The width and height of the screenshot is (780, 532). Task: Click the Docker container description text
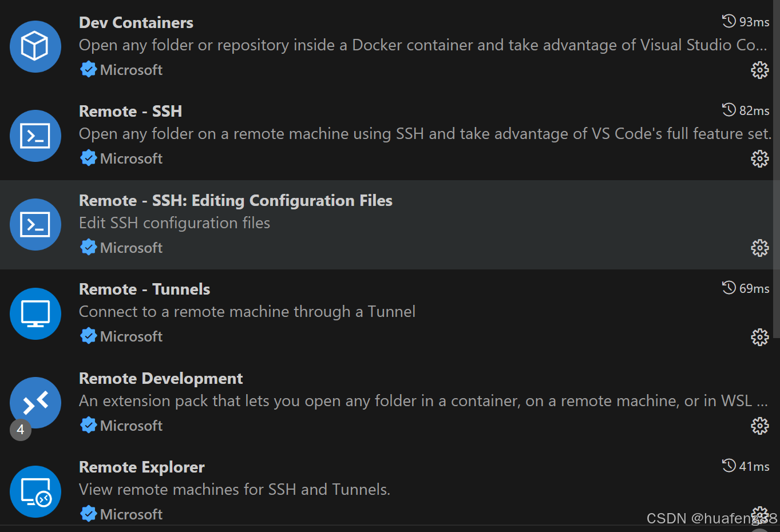[x=423, y=45]
